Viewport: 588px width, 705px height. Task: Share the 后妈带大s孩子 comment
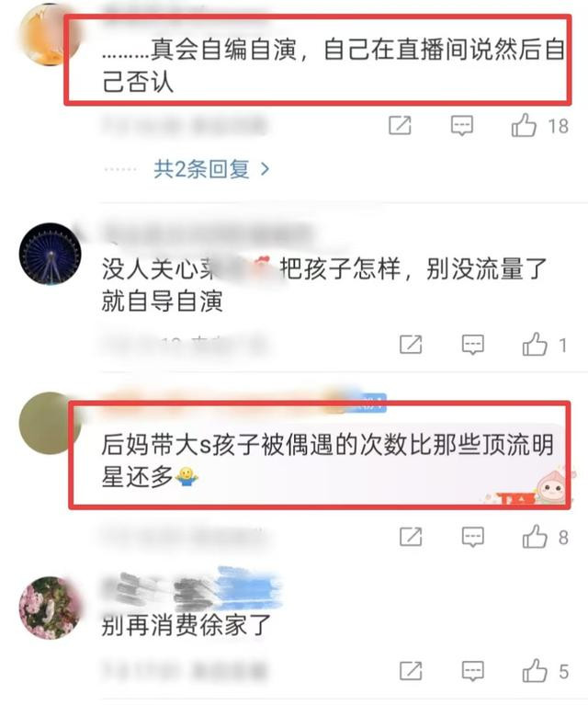coord(411,537)
